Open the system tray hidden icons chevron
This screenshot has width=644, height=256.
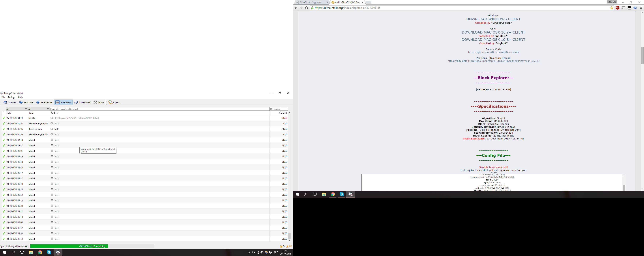point(248,253)
